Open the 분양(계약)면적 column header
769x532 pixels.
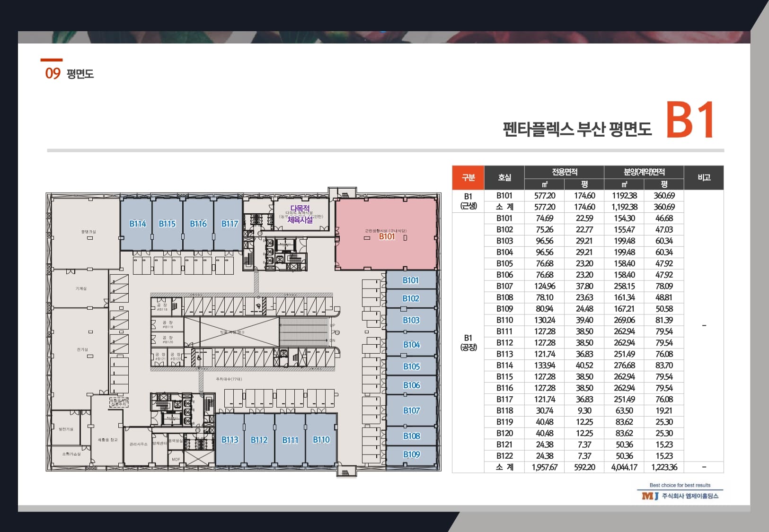click(645, 172)
